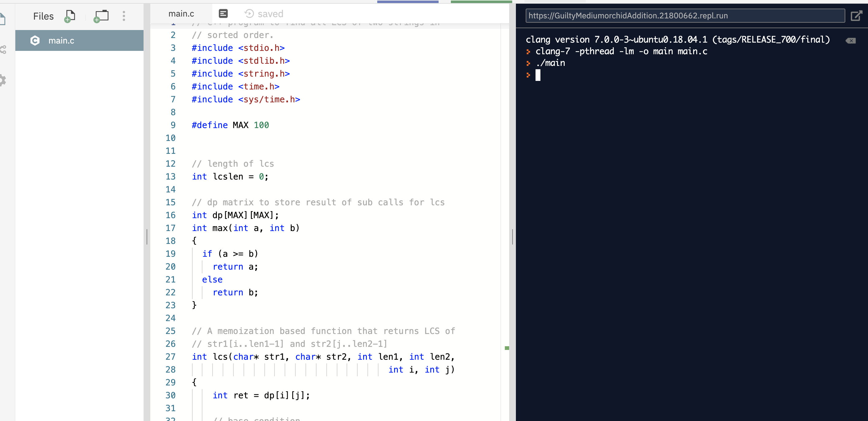Open the Files panel three-dot menu
Screen dimensions: 868x421
(x=124, y=16)
